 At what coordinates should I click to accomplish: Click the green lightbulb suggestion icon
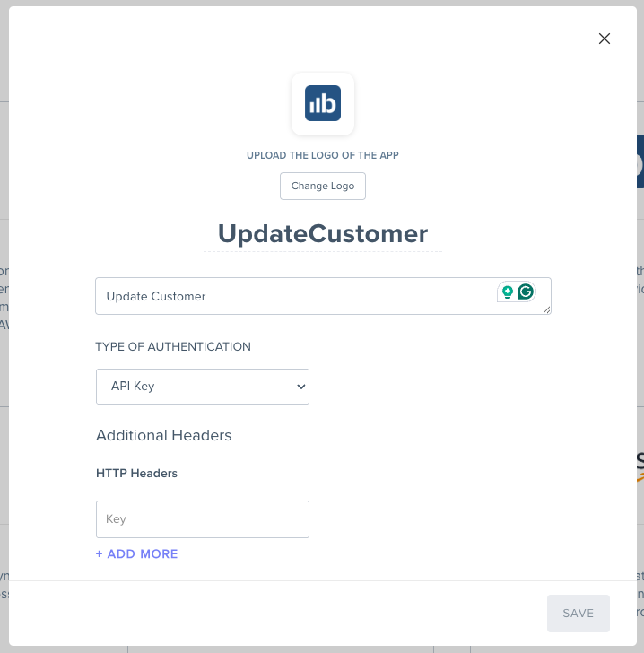(508, 292)
